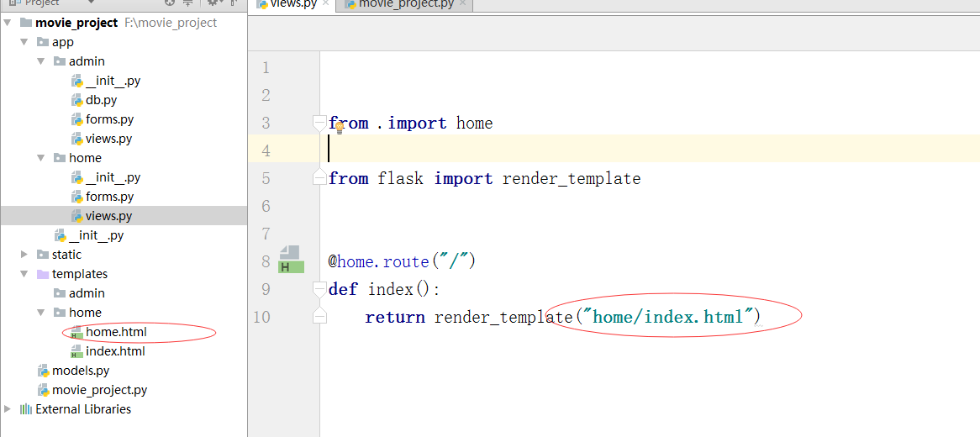This screenshot has height=437, width=980.
Task: Click the External Libraries bar-chart icon
Action: point(25,409)
